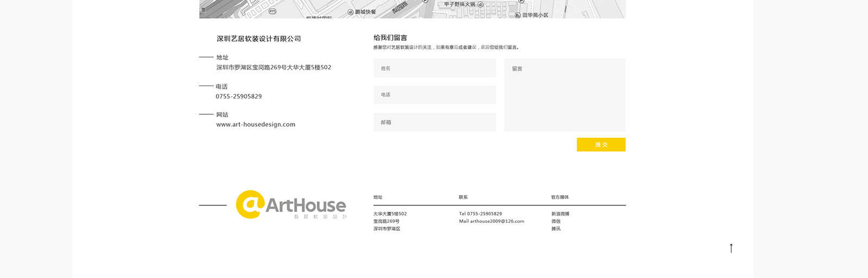Viewport: 868px width, 278px height.
Task: Click inside the 留言 message textarea
Action: pyautogui.click(x=565, y=95)
